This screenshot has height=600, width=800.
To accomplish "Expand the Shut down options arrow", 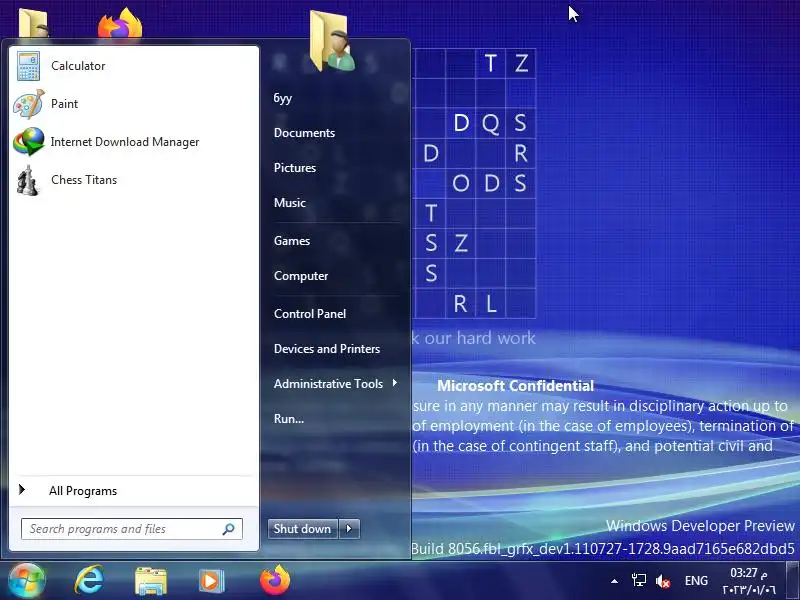I will tap(349, 529).
